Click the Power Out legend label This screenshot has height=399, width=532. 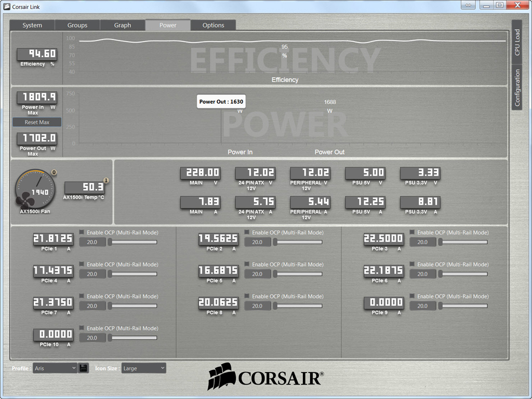pyautogui.click(x=329, y=152)
